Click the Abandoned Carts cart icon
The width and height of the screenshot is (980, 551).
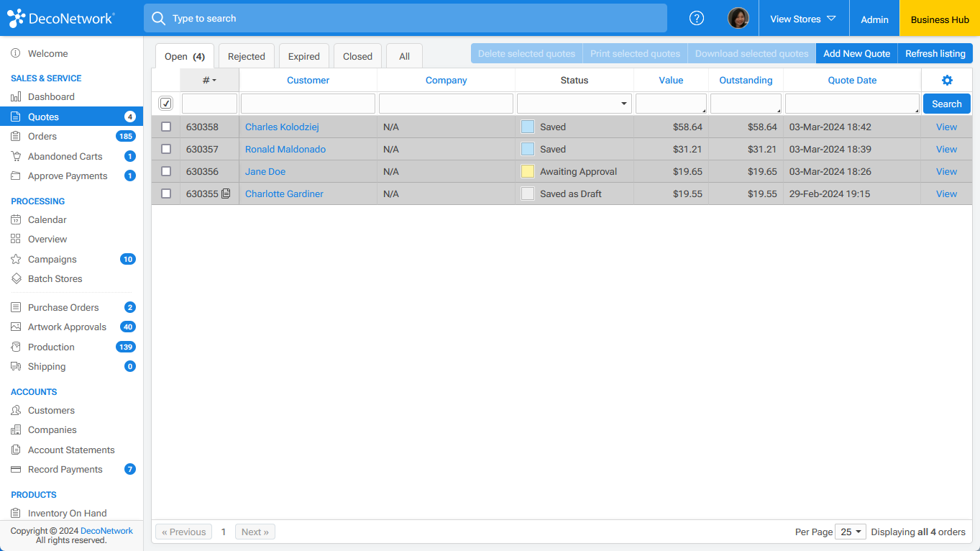click(x=16, y=156)
